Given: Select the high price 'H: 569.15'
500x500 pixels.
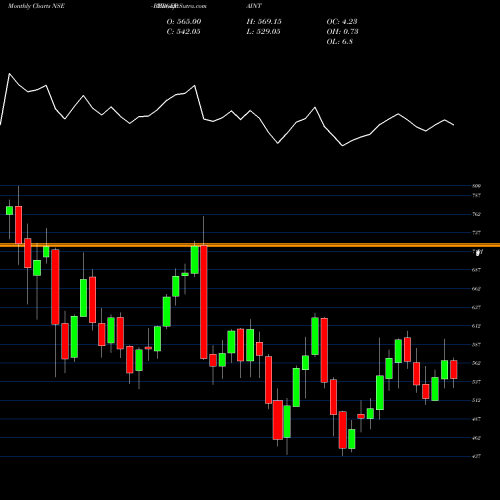Looking at the screenshot, I should tap(264, 21).
